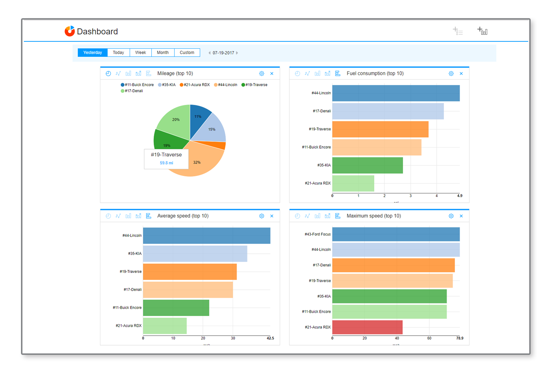Image resolution: width=558 pixels, height=392 pixels.
Task: Select the Month period tab
Action: [163, 53]
